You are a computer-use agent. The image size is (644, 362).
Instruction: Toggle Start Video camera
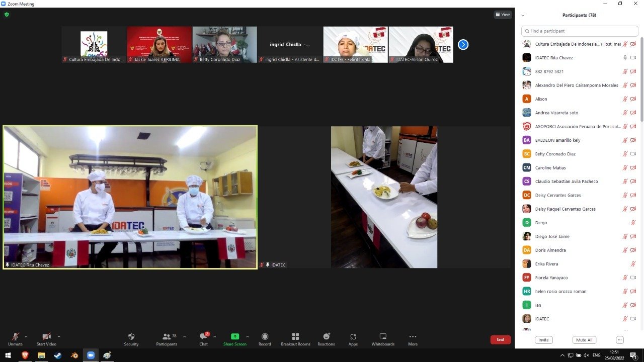(46, 337)
